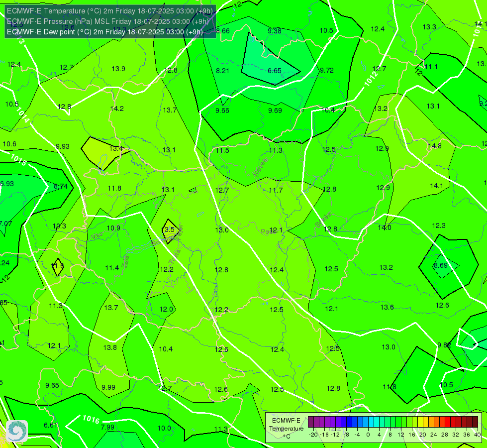The image size is (487, 448).
Task: Click the 13.4 value beside the yellow polygon
Action: [x=116, y=149]
